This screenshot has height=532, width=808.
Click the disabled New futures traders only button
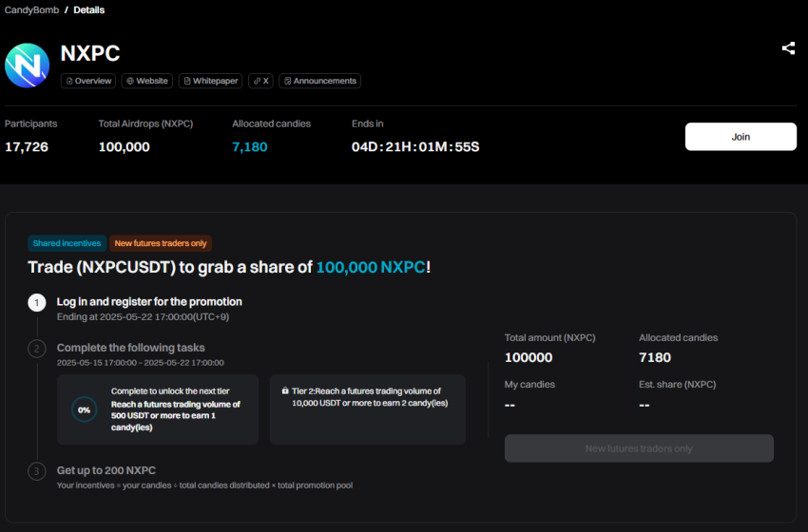[639, 448]
